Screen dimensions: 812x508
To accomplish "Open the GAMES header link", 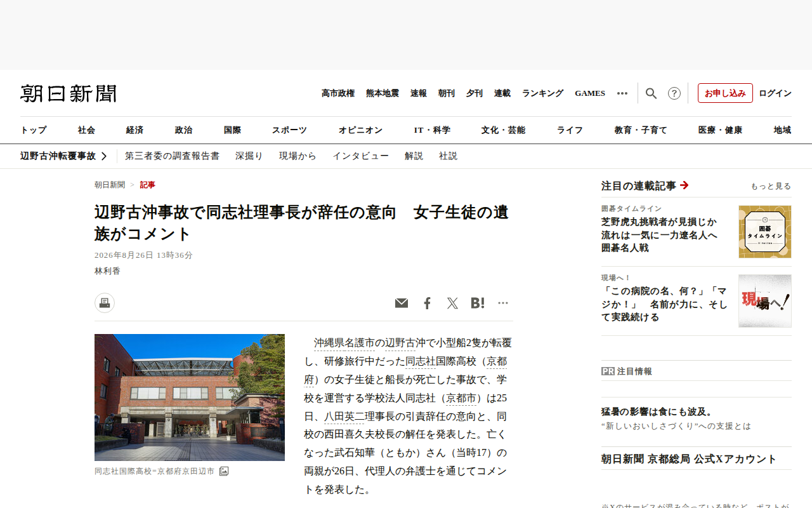I will 590,93.
